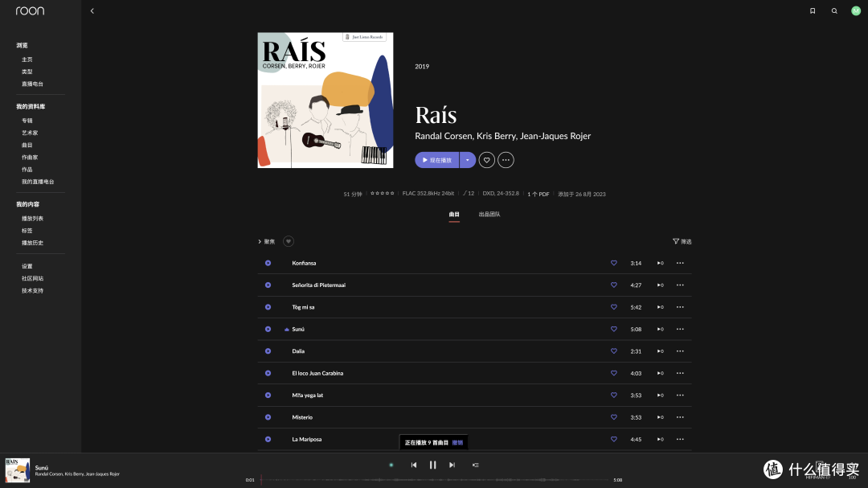Add Dalia to queue icon
This screenshot has width=868, height=488.
(x=660, y=351)
